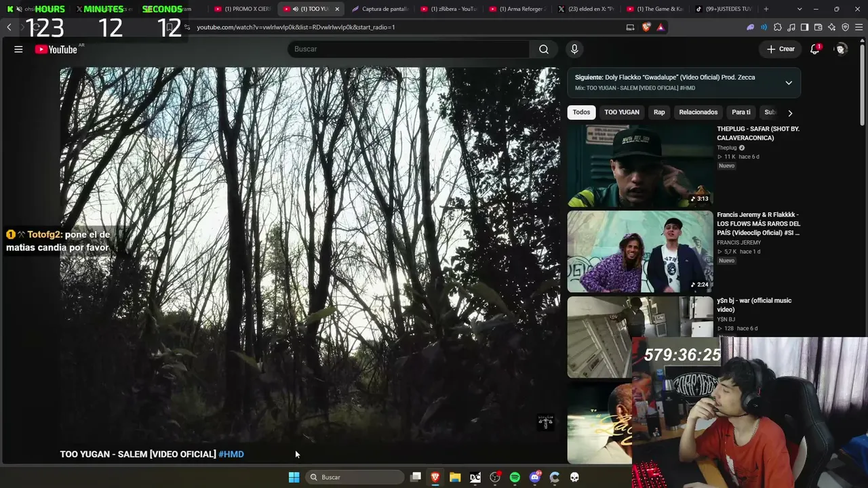868x488 pixels.
Task: Open the browser extensions puzzle icon
Action: [778, 27]
